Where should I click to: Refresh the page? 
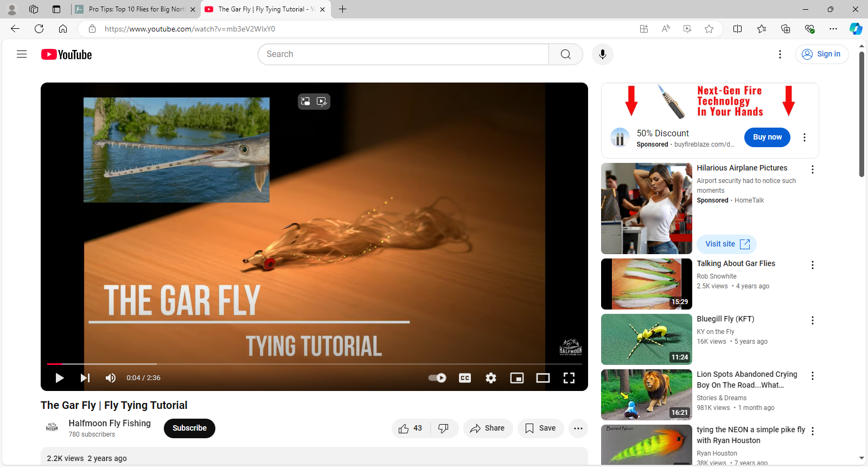point(39,29)
